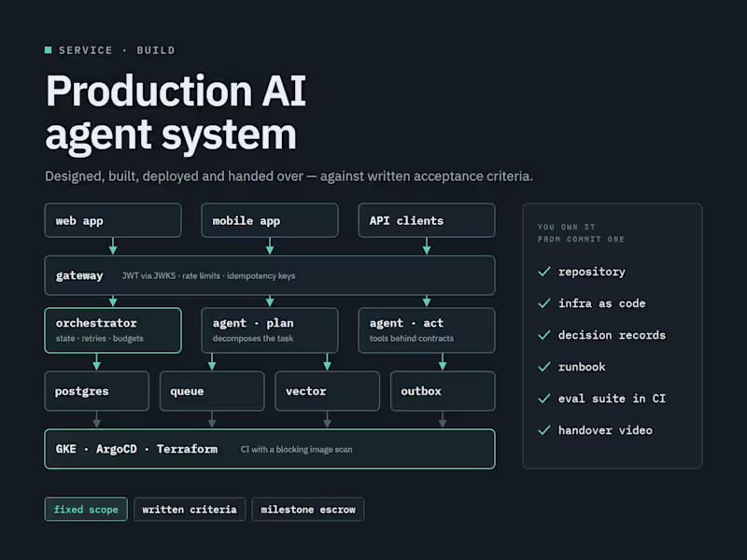This screenshot has height=560, width=747.
Task: Click the arrow below web app
Action: pos(113,246)
